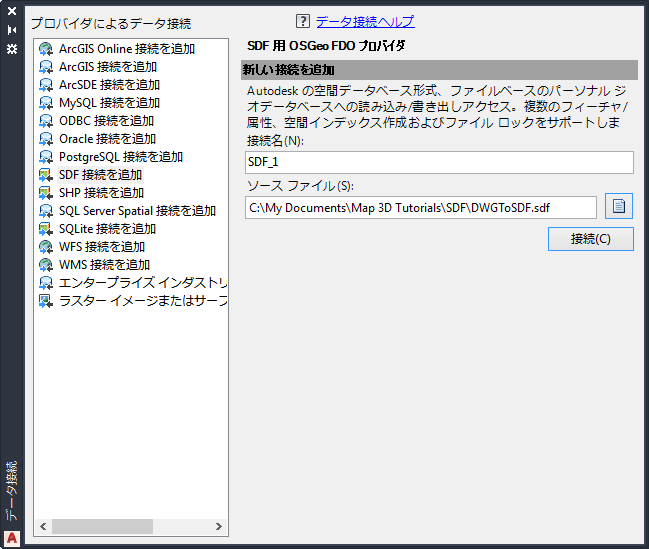
Task: Toggle auto-hide on the palette
Action: tap(12, 30)
